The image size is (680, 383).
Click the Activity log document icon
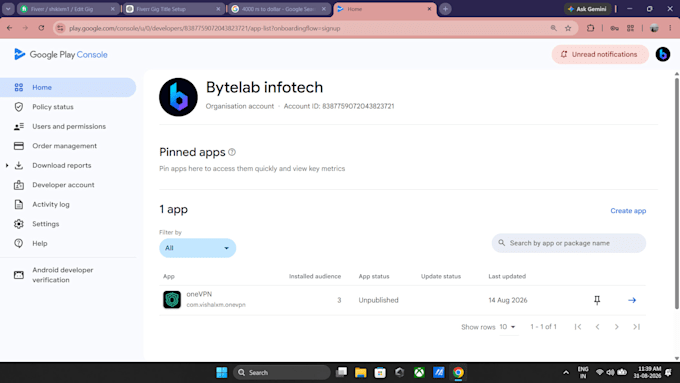19,204
